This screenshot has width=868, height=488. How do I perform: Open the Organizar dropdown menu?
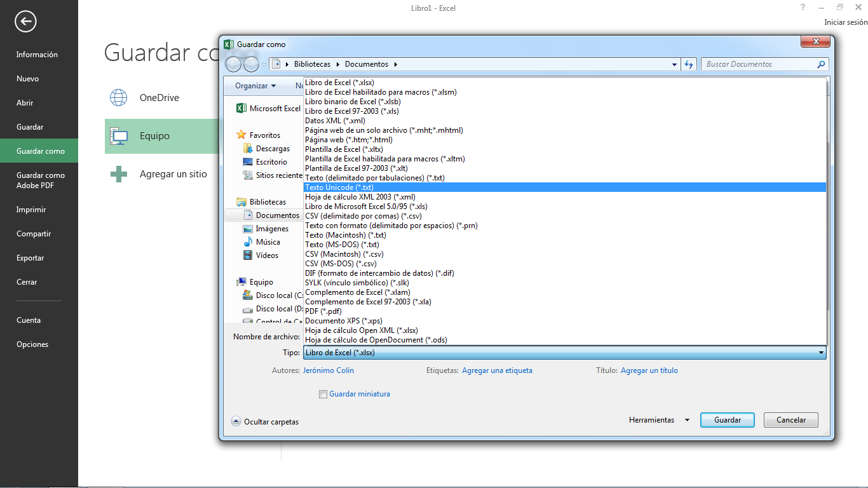pos(255,86)
